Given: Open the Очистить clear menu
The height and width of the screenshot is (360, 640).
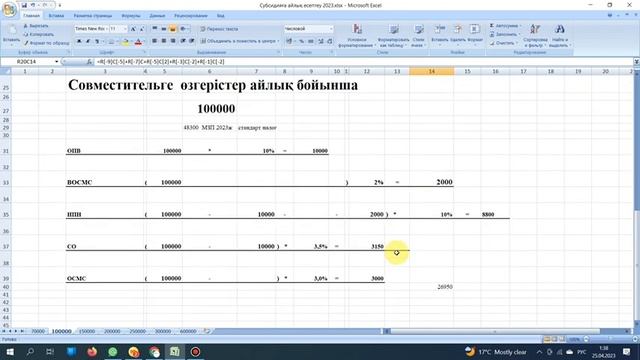Looking at the screenshot, I should (x=503, y=43).
